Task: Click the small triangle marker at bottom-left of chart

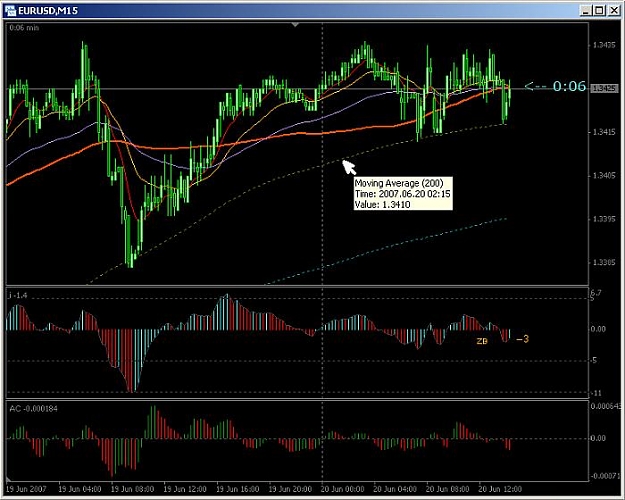Action: (9, 478)
